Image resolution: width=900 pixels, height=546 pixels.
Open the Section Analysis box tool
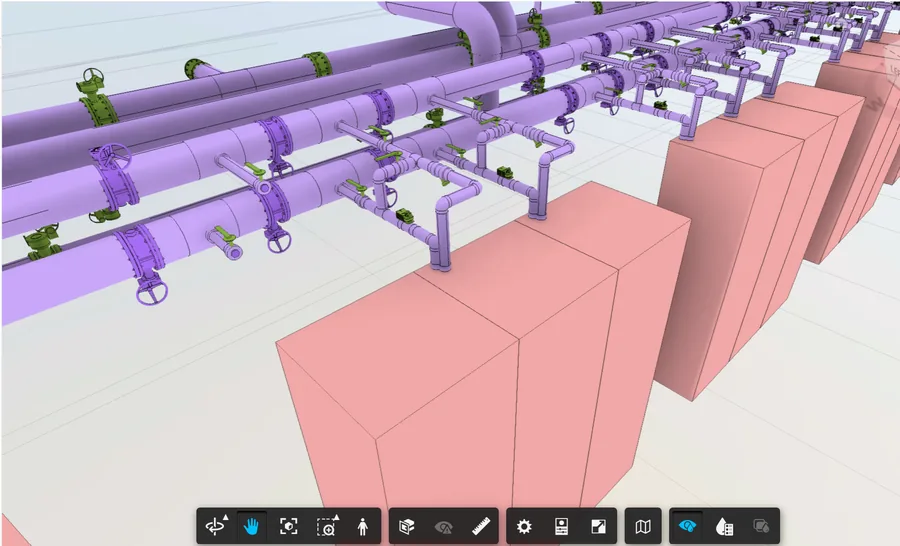click(407, 526)
